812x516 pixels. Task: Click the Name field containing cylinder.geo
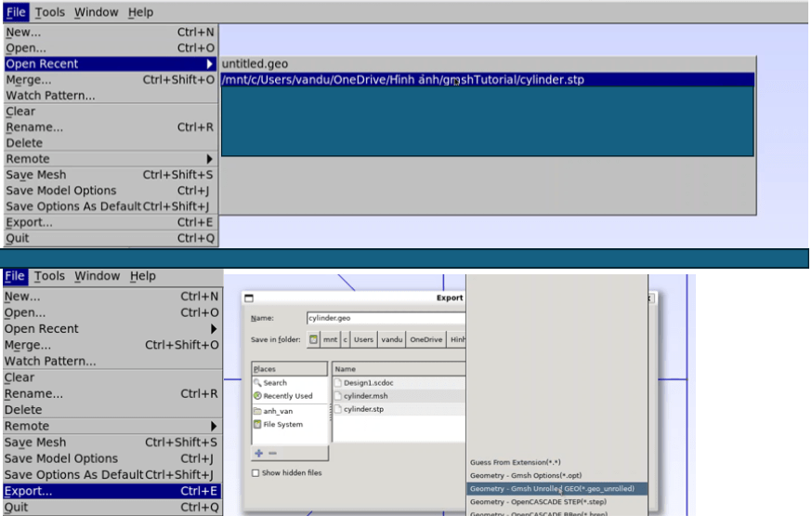coord(385,318)
